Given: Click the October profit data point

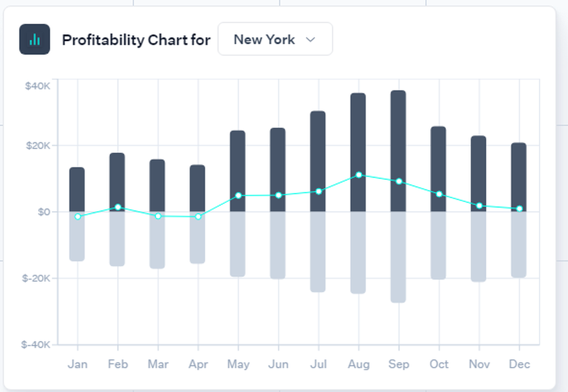Looking at the screenshot, I should tap(438, 194).
